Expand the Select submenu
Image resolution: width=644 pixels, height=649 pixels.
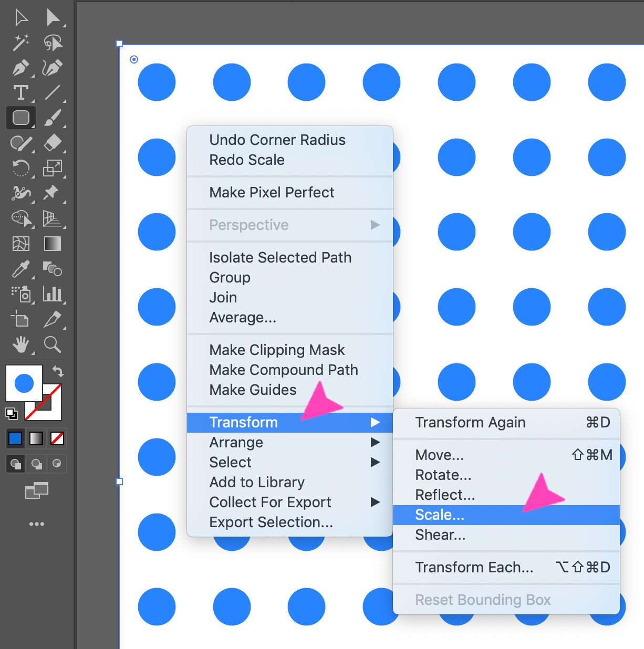click(230, 463)
